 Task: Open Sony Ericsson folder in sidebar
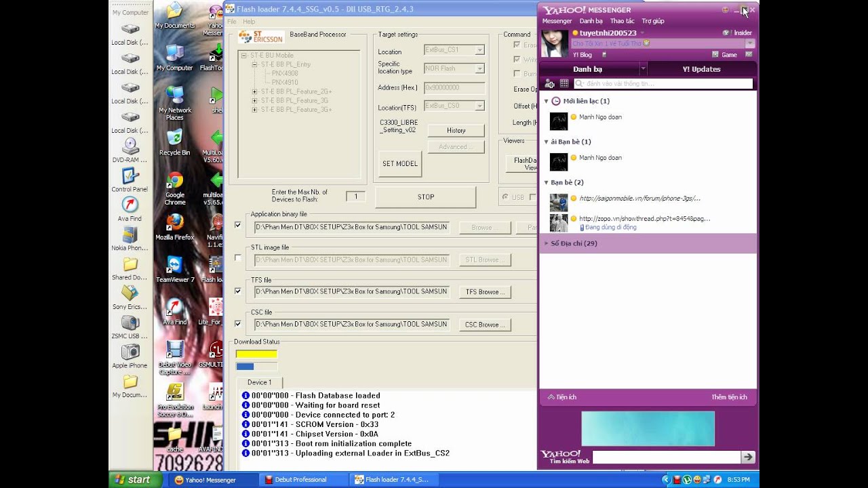click(x=130, y=297)
